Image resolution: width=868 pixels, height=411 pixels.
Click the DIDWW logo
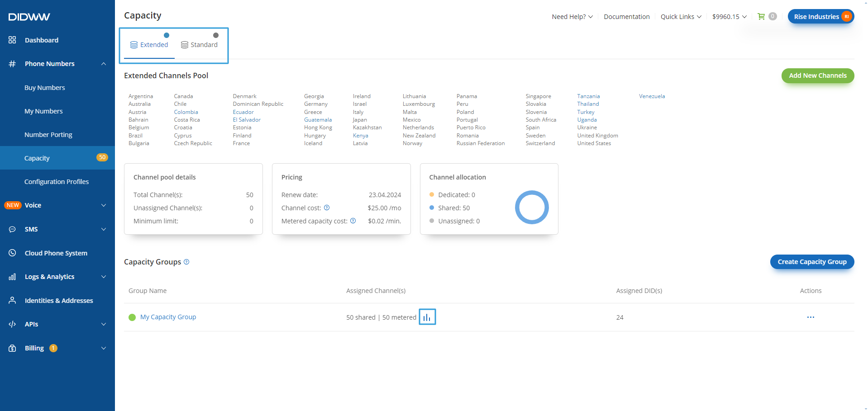point(29,17)
